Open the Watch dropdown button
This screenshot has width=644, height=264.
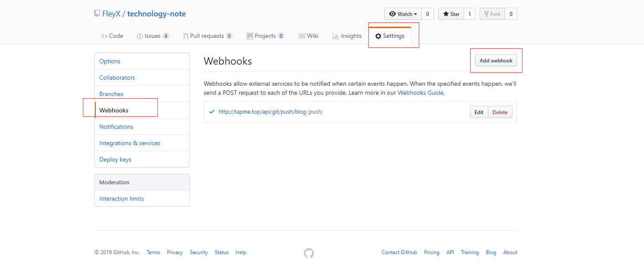pyautogui.click(x=403, y=14)
